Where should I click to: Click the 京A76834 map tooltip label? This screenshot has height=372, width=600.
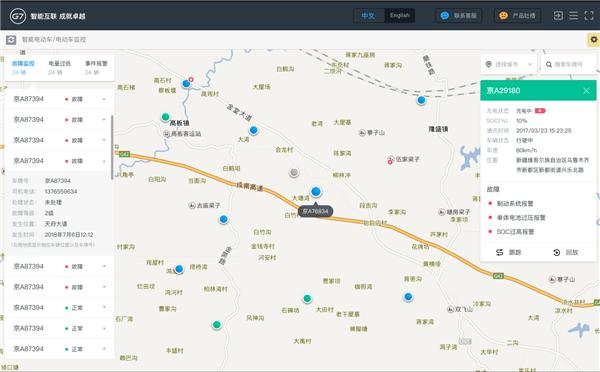(315, 211)
